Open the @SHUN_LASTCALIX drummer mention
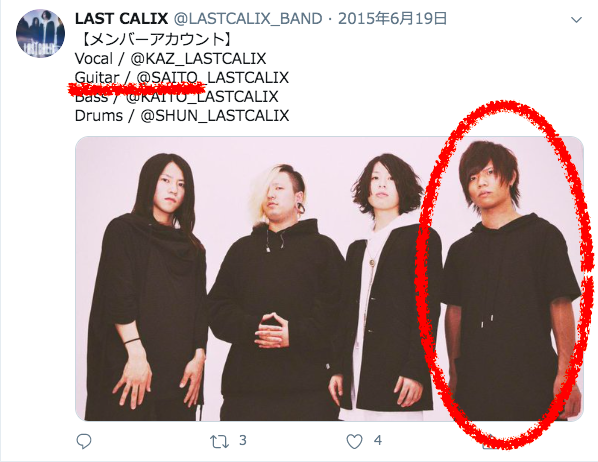Screen dimensions: 598x462 click(215, 116)
